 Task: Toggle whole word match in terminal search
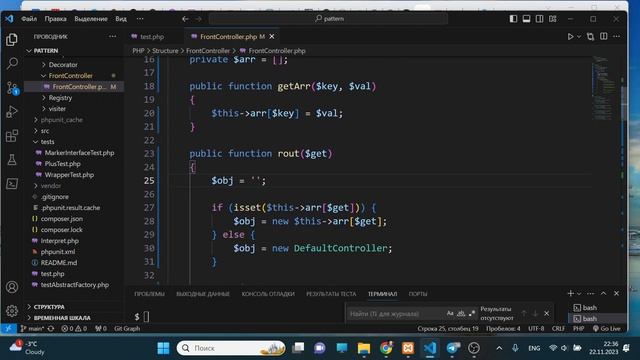coord(461,313)
